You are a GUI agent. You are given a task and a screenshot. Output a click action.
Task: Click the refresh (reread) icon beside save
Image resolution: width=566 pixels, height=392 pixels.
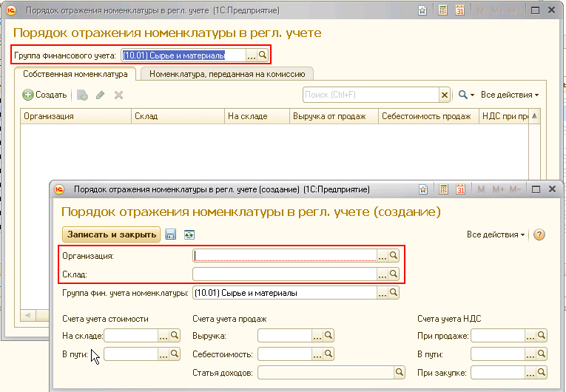[x=189, y=234]
